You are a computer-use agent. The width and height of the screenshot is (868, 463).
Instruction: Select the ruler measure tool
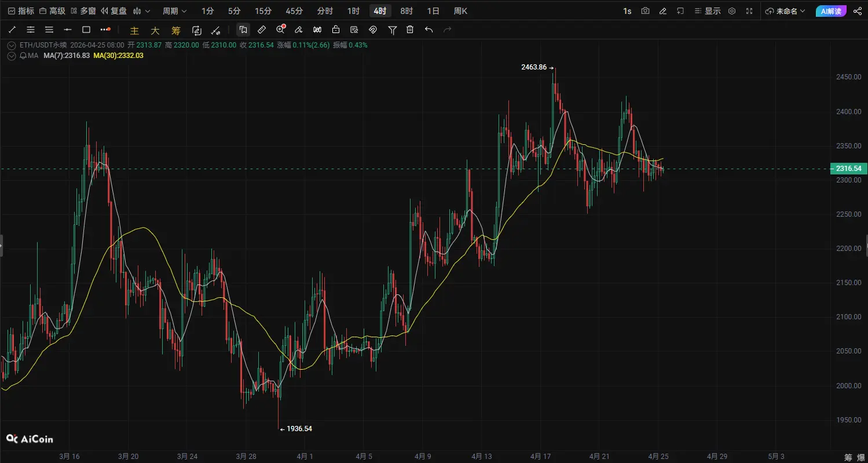pyautogui.click(x=262, y=30)
